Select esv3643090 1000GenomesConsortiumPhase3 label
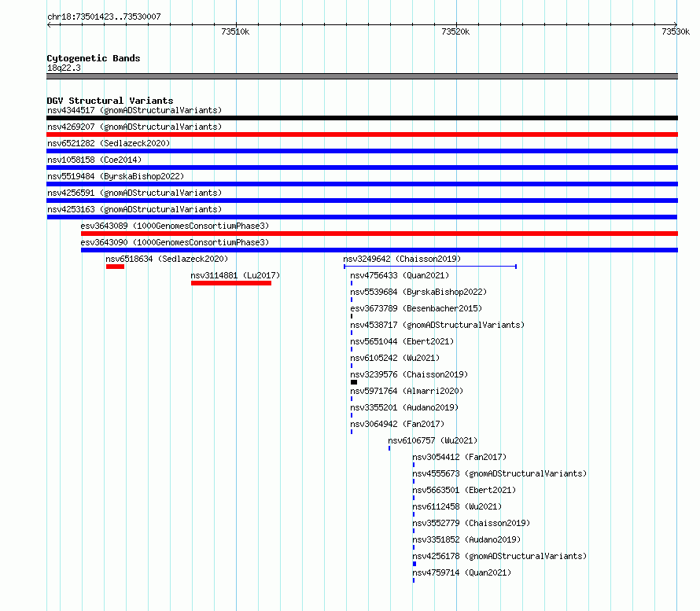This screenshot has width=700, height=611. (175, 242)
